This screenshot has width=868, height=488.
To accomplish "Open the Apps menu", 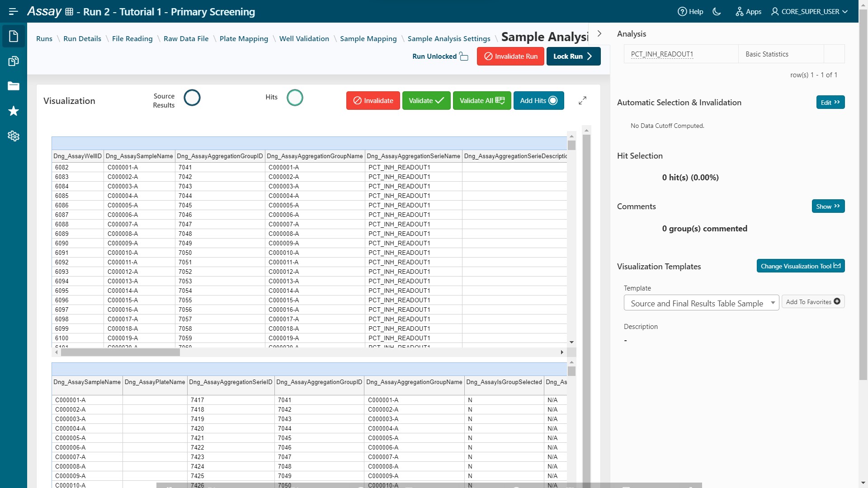I will (748, 11).
